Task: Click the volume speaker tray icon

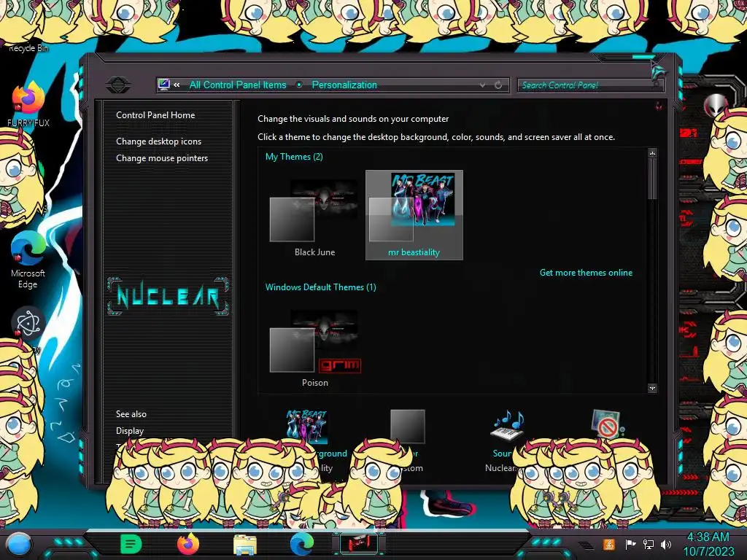Action: 666,544
